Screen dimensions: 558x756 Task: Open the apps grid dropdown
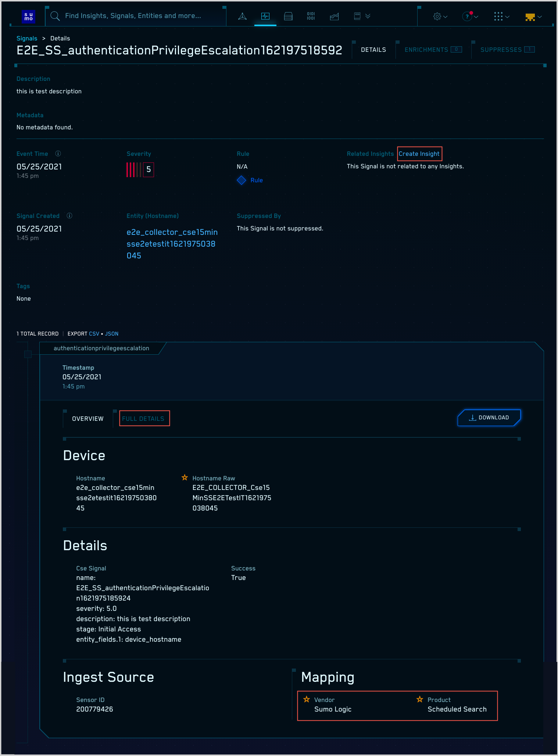pyautogui.click(x=501, y=17)
